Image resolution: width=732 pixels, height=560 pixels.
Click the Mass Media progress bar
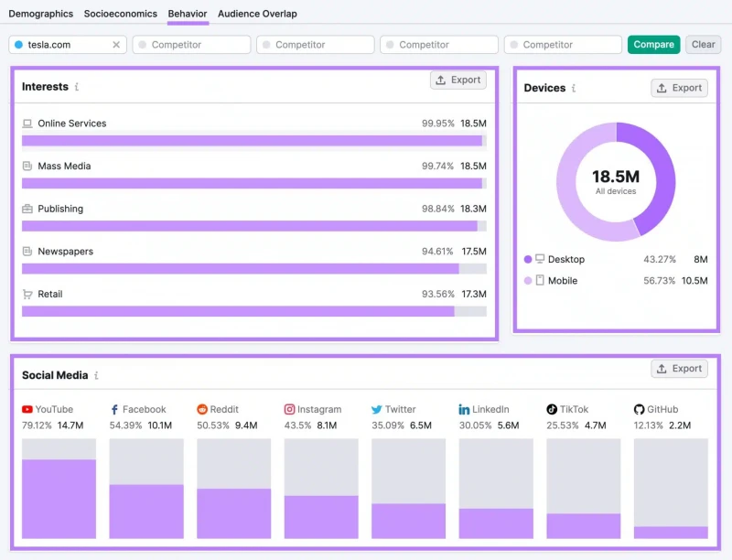pyautogui.click(x=254, y=183)
